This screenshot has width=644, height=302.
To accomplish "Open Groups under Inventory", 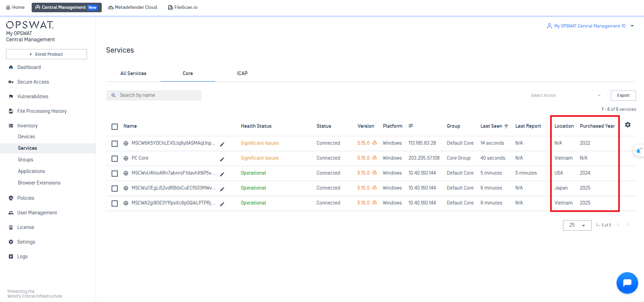I will point(26,160).
